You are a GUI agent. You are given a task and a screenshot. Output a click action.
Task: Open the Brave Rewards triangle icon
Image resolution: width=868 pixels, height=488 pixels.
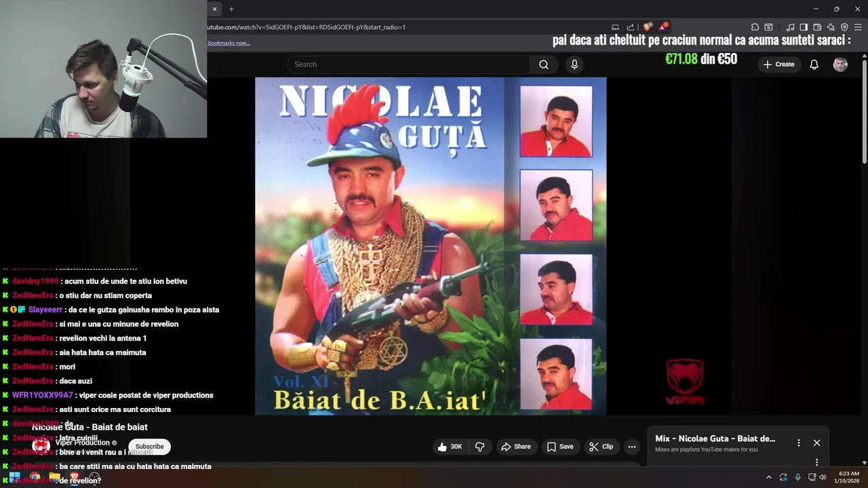(x=663, y=27)
